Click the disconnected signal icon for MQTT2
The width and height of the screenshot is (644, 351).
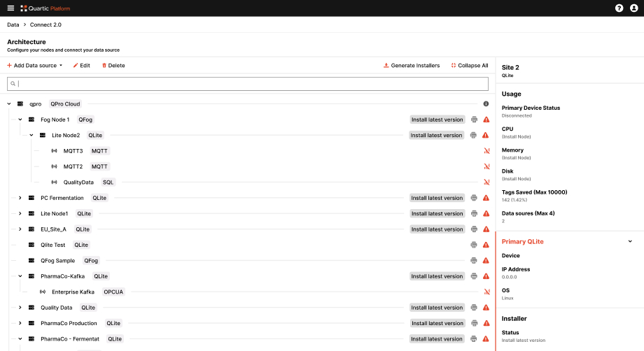point(486,166)
